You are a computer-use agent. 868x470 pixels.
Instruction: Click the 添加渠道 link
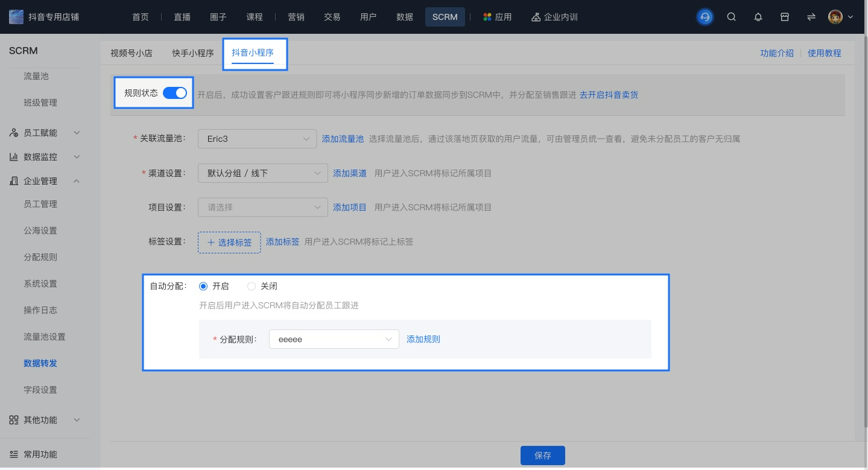pos(350,173)
